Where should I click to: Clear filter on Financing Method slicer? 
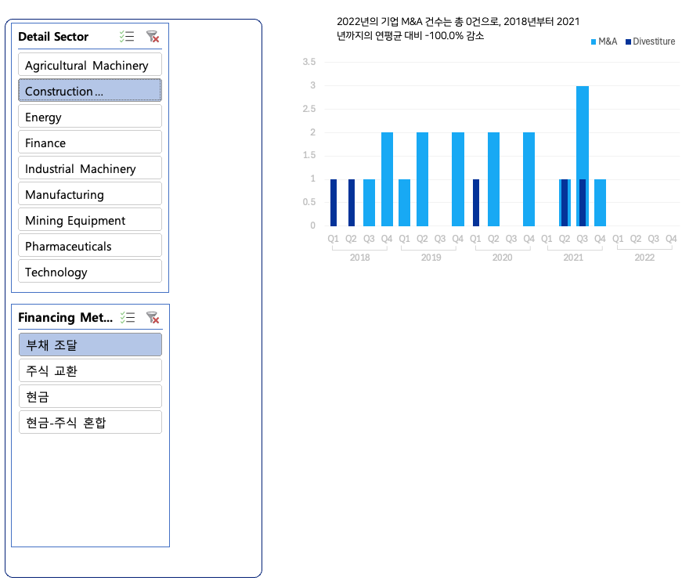tap(153, 317)
